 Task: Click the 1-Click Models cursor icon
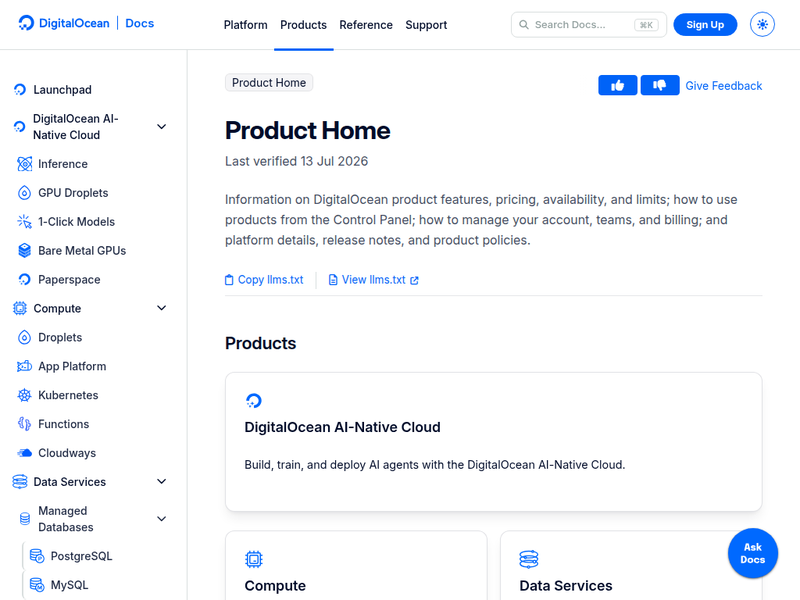[24, 222]
